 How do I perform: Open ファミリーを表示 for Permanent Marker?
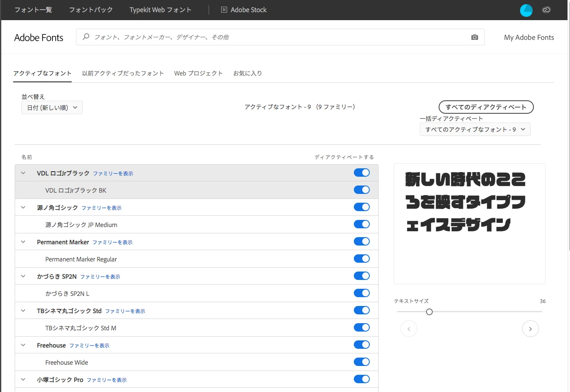tap(112, 242)
